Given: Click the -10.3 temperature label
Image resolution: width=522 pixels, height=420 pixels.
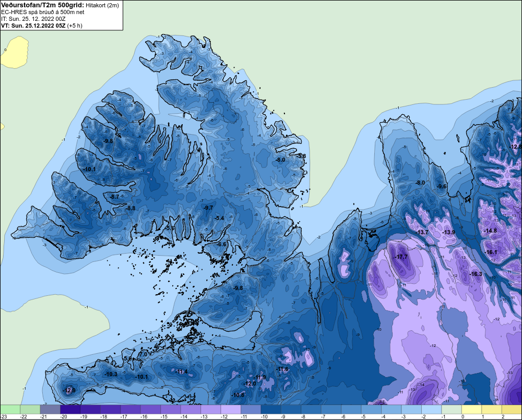Looking at the screenshot, I should pyautogui.click(x=111, y=374).
